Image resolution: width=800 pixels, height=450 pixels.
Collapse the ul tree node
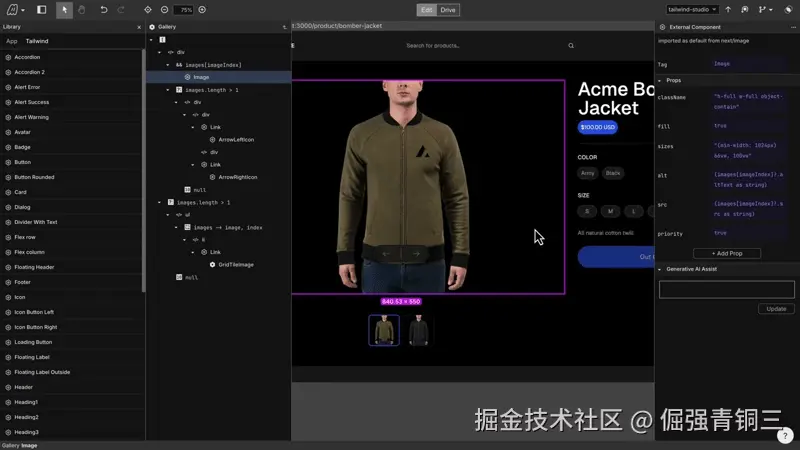pyautogui.click(x=168, y=215)
